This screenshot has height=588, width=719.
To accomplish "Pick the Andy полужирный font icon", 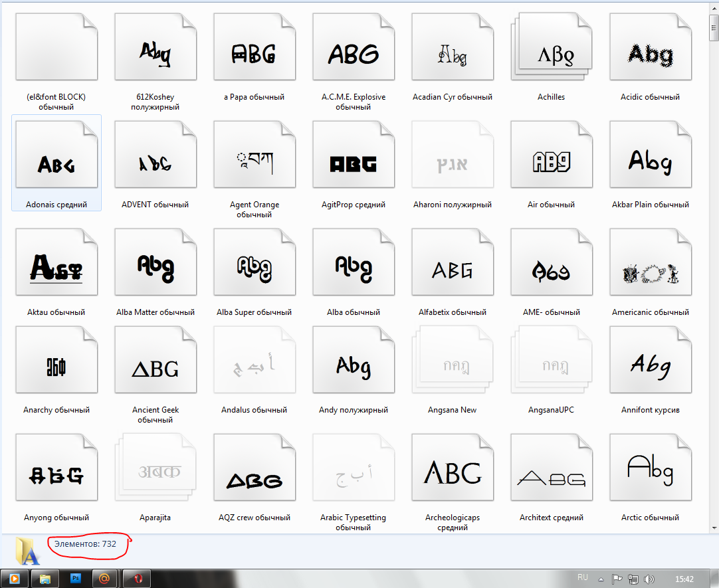I will click(x=354, y=359).
